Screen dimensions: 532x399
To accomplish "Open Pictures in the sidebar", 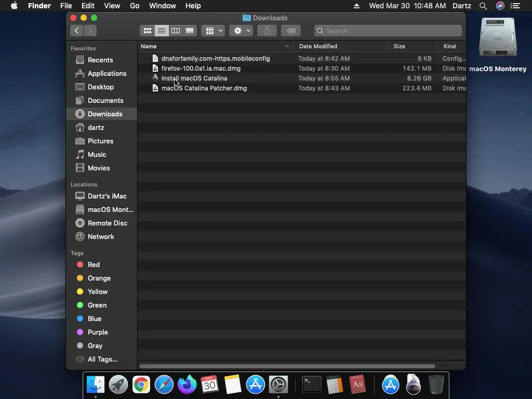I will click(x=101, y=141).
